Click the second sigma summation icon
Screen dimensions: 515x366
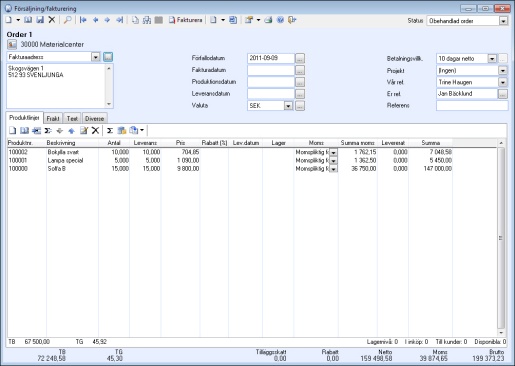pyautogui.click(x=110, y=130)
